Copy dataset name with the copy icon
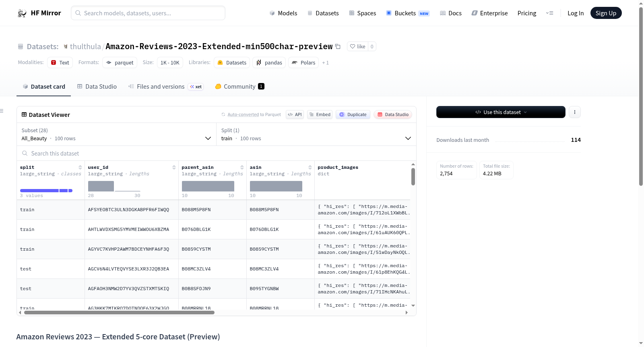Screen dimensions: 644x347 (x=338, y=46)
